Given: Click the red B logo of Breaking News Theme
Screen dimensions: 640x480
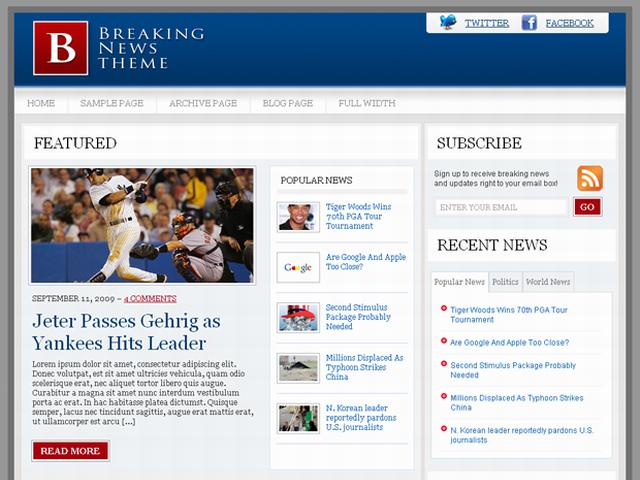Looking at the screenshot, I should pyautogui.click(x=60, y=48).
